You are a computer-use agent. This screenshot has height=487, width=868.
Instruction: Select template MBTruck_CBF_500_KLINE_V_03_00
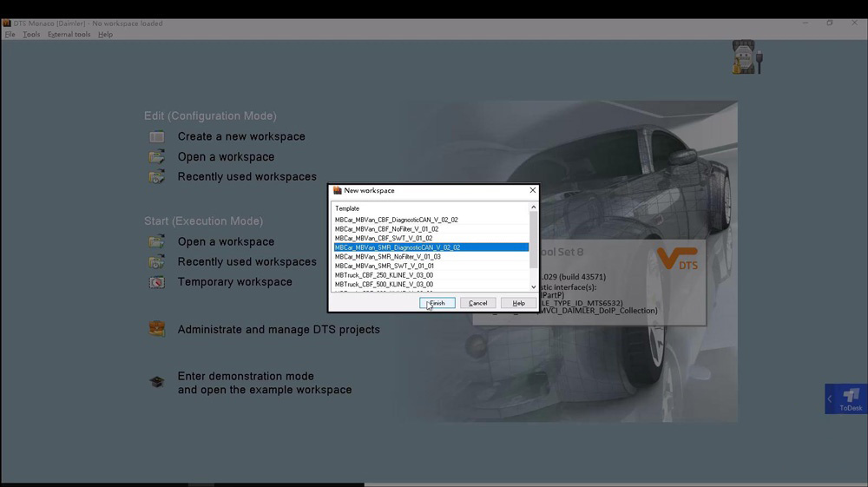pyautogui.click(x=431, y=285)
